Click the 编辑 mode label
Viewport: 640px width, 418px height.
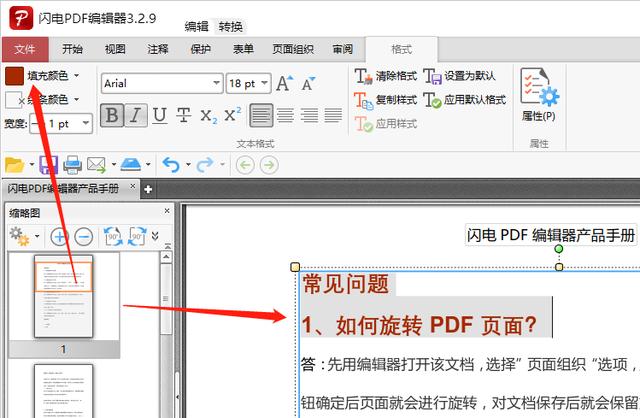(196, 27)
